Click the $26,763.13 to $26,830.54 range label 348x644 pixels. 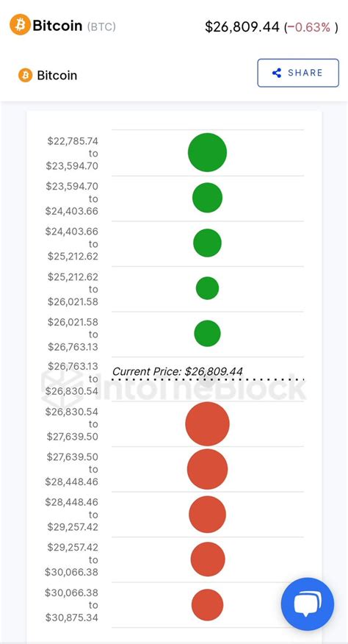point(71,379)
